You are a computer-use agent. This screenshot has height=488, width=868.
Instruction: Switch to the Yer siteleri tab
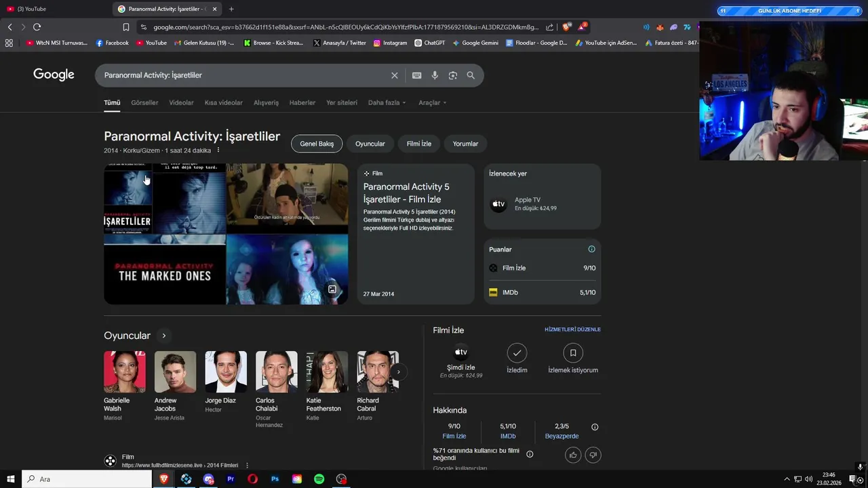342,103
